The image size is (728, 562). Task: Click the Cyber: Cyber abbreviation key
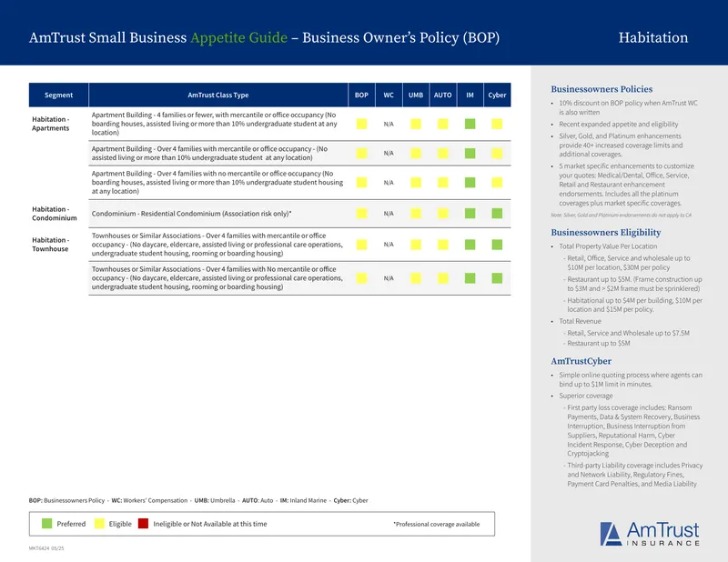(x=350, y=500)
